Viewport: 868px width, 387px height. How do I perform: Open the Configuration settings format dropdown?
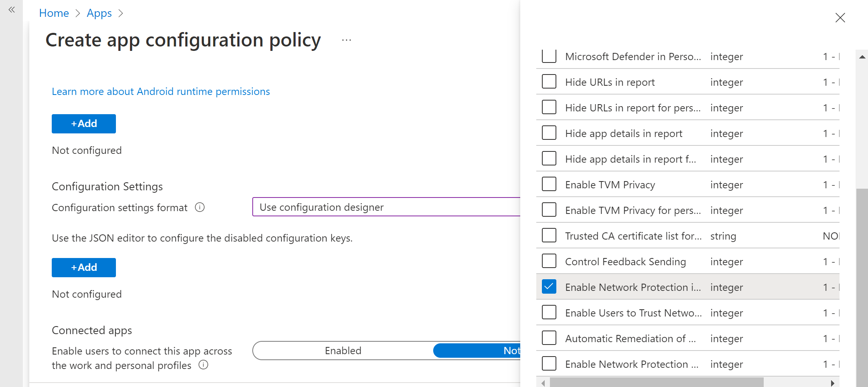386,207
